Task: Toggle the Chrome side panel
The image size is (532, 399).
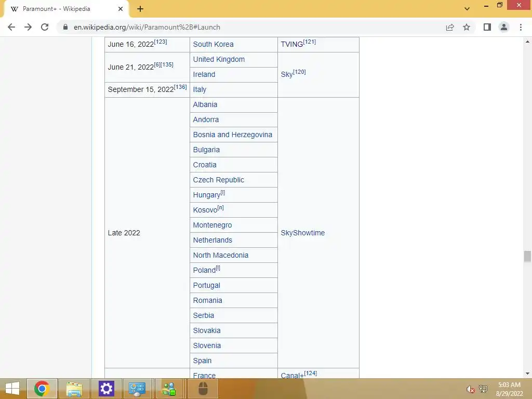Action: pyautogui.click(x=487, y=27)
